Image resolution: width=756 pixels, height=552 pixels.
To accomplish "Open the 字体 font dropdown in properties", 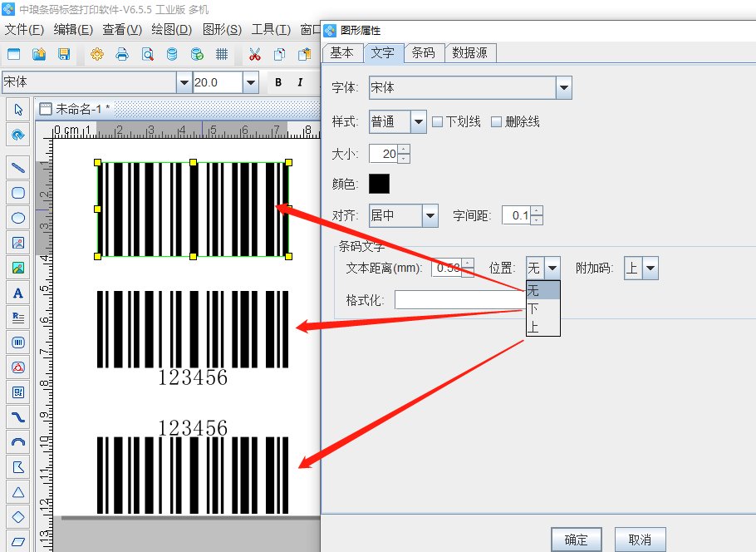I will [564, 87].
